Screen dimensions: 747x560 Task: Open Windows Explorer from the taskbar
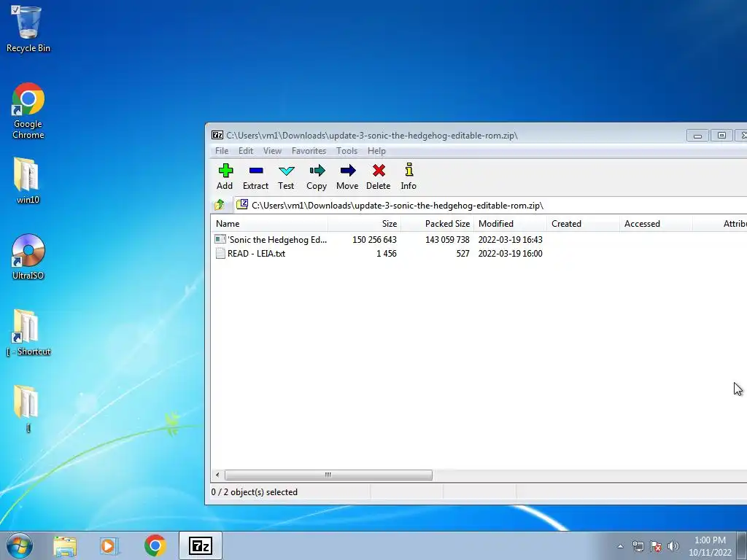[65, 546]
